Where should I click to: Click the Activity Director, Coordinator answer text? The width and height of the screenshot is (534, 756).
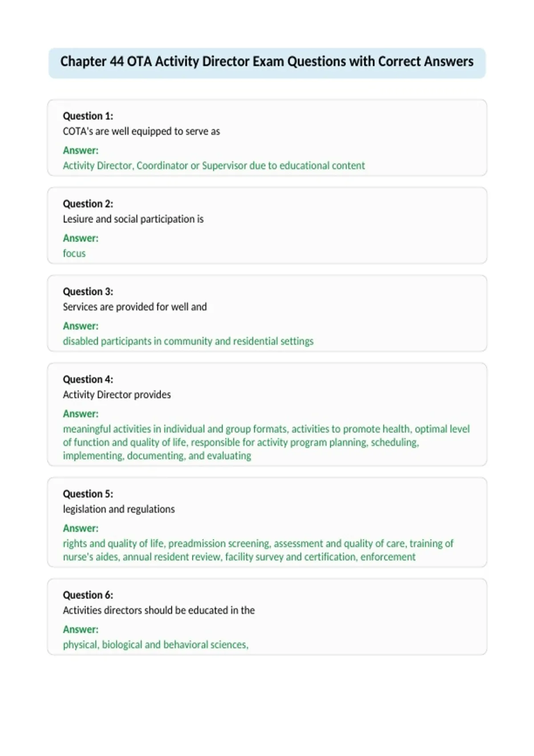click(214, 165)
